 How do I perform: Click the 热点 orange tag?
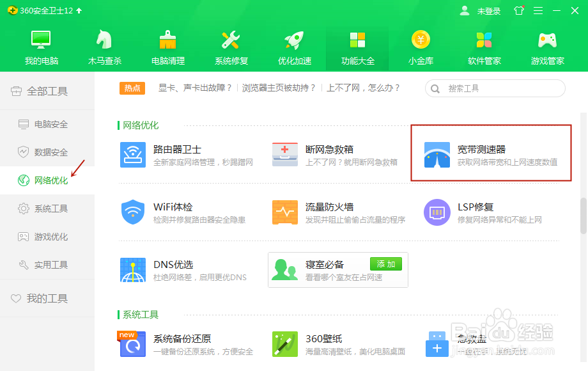132,88
